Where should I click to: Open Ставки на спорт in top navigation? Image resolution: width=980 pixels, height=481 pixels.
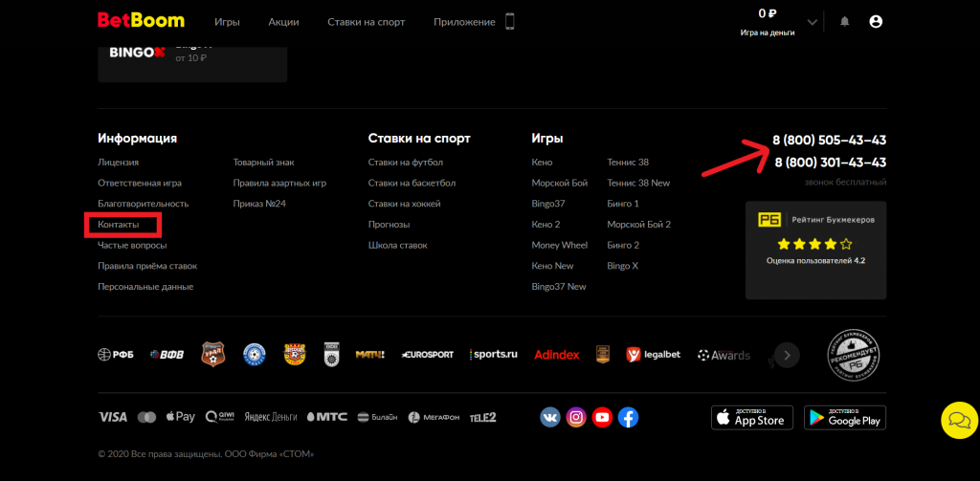(x=367, y=22)
